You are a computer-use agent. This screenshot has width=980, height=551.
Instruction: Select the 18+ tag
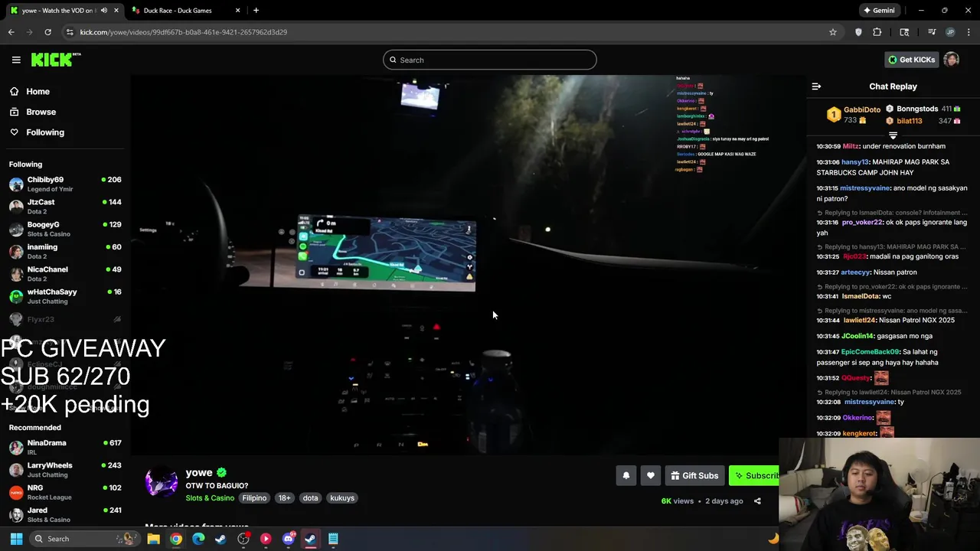click(x=284, y=498)
